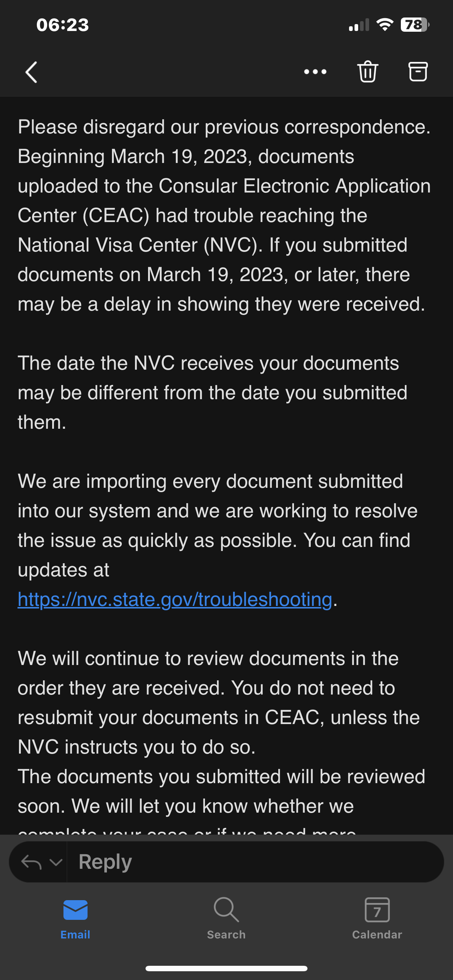Tap the reply arrow icon
Image resolution: width=453 pixels, height=980 pixels.
31,862
